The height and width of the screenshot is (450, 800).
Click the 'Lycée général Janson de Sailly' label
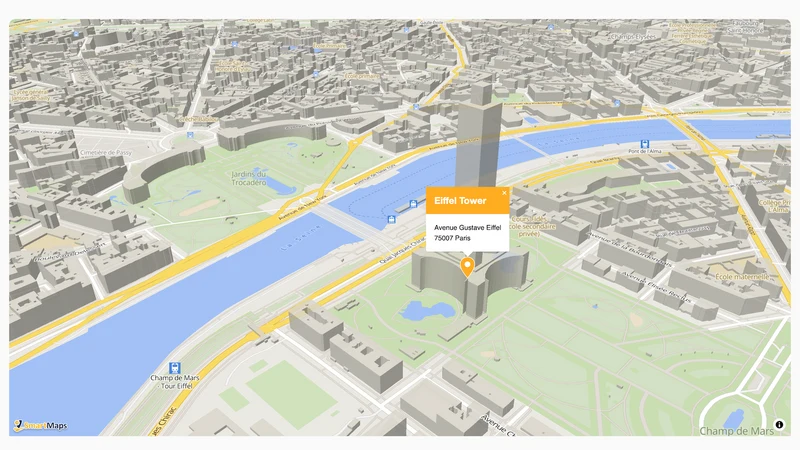[31, 95]
